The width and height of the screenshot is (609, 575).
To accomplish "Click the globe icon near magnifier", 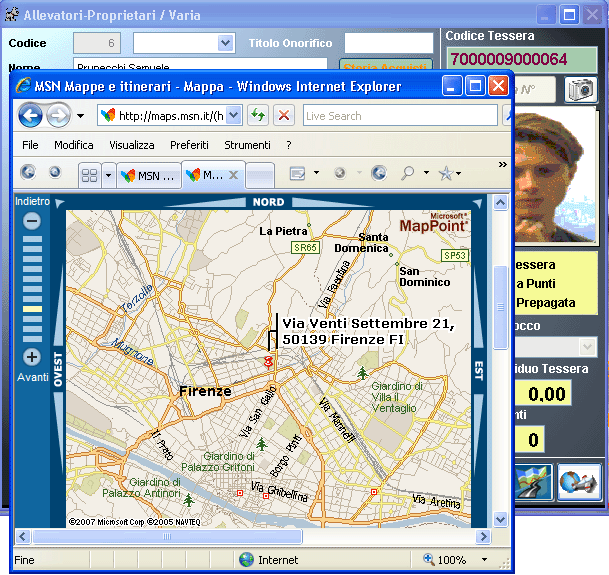I will 379,173.
